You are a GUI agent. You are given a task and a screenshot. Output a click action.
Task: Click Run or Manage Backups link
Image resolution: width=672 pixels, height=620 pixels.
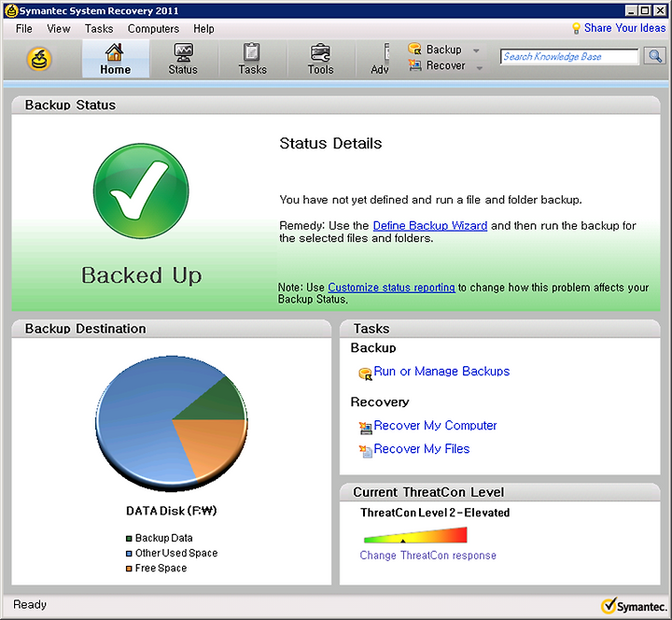pos(441,371)
